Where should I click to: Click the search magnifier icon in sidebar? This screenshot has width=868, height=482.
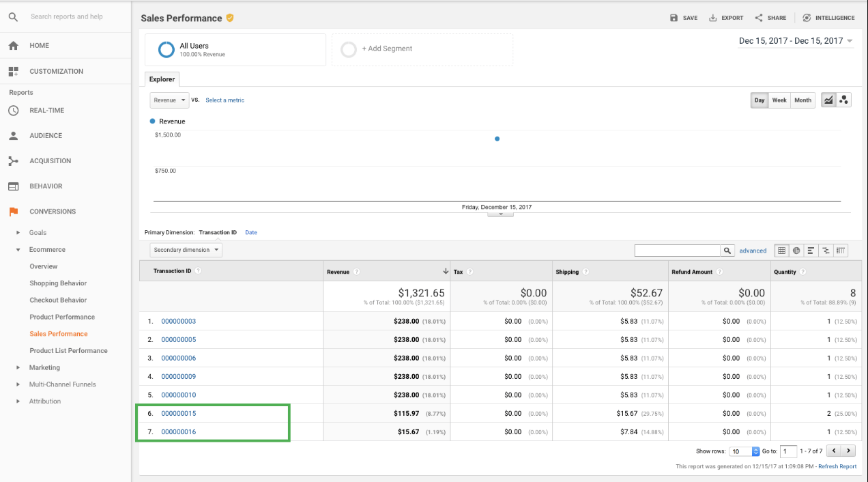13,17
